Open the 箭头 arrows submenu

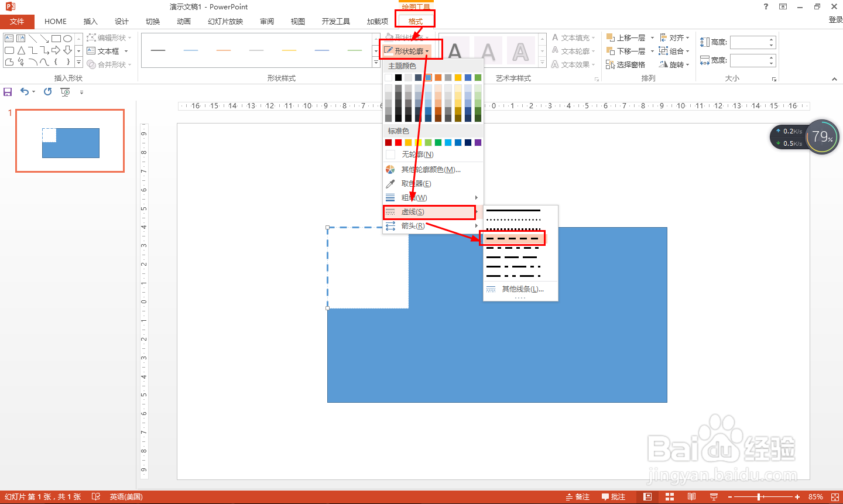[x=433, y=226]
